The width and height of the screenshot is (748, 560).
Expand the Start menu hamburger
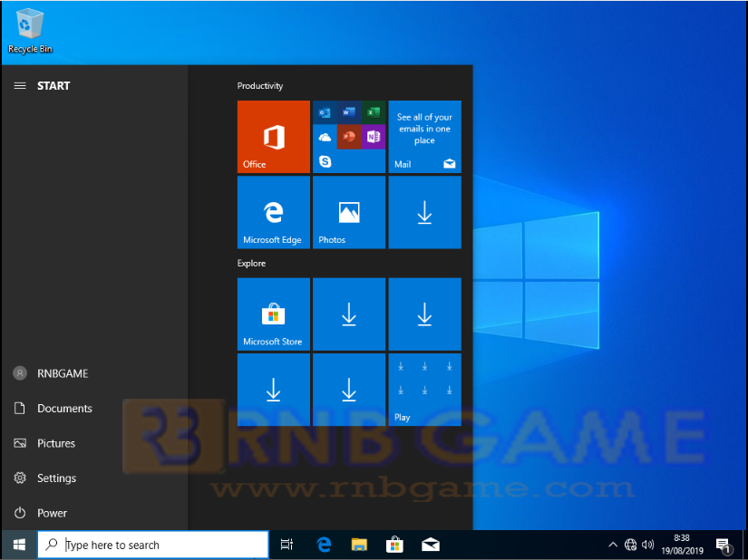tap(20, 86)
